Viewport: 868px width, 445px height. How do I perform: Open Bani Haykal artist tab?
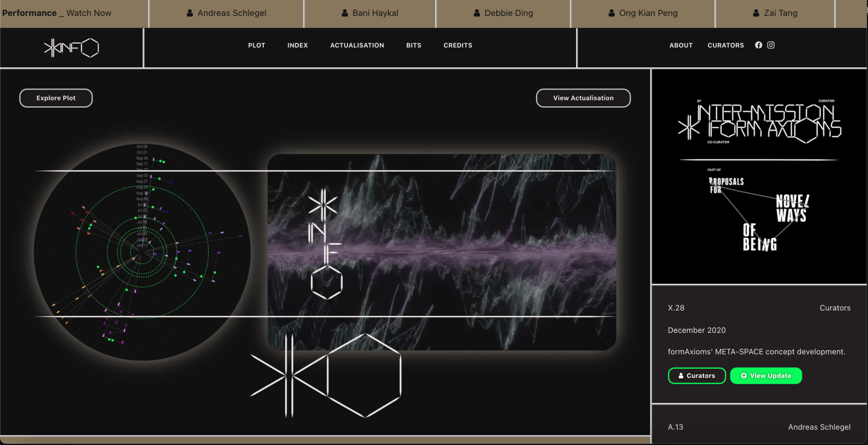point(370,13)
